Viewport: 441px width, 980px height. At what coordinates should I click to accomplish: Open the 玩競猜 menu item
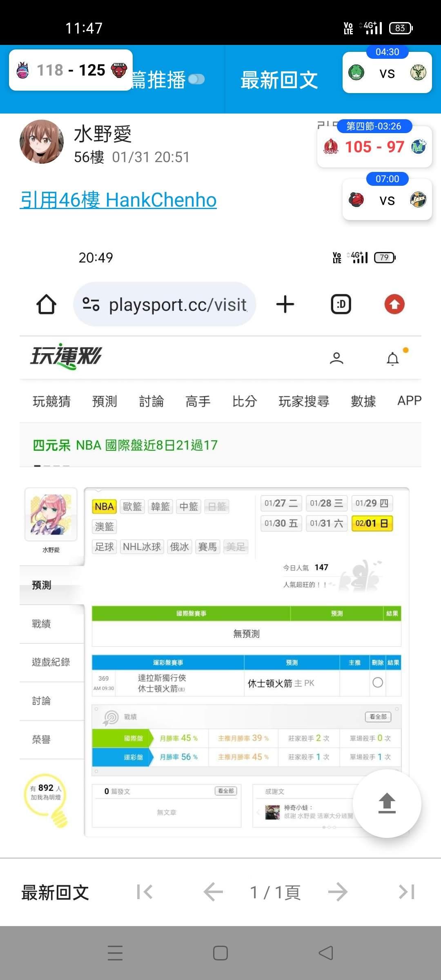coord(51,401)
